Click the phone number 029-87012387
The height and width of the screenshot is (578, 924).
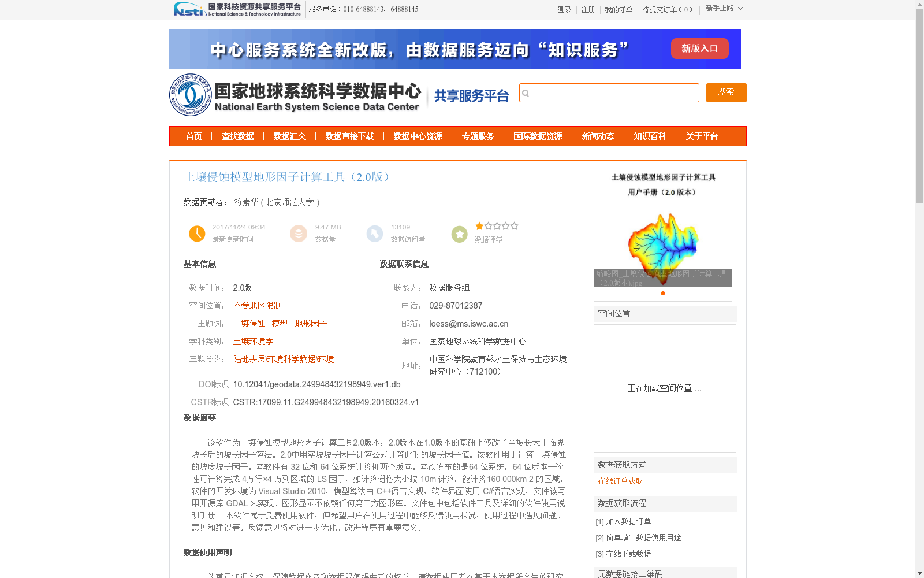(456, 306)
